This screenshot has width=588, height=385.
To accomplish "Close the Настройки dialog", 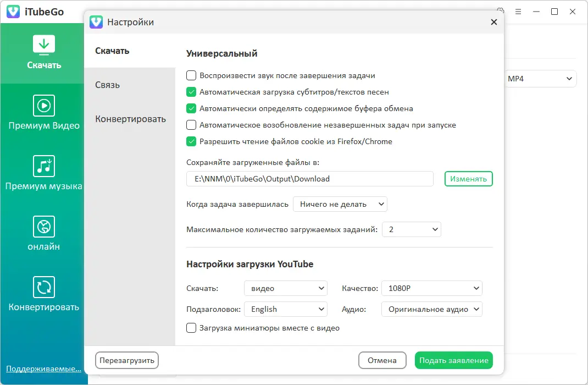I will [494, 22].
